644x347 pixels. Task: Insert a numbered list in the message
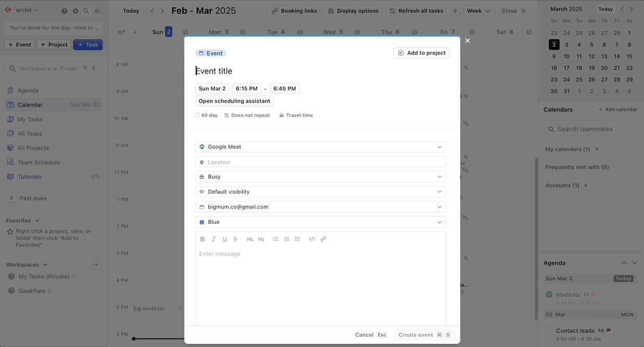(x=286, y=239)
